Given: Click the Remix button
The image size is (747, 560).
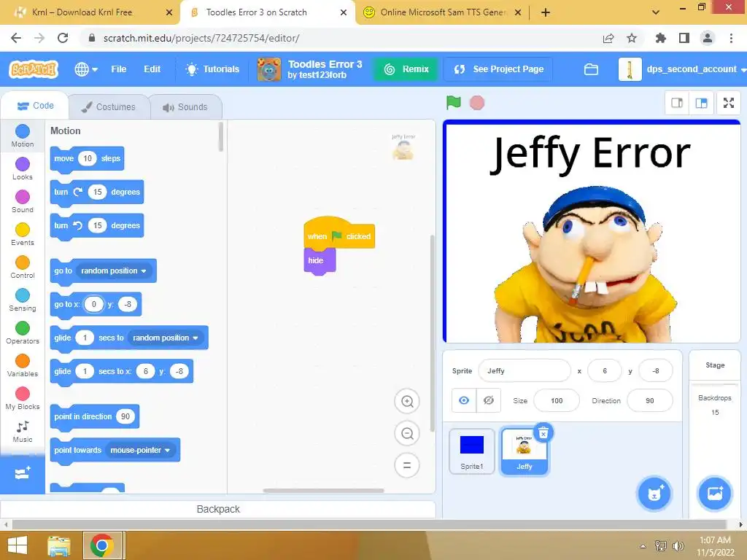Looking at the screenshot, I should pyautogui.click(x=406, y=69).
